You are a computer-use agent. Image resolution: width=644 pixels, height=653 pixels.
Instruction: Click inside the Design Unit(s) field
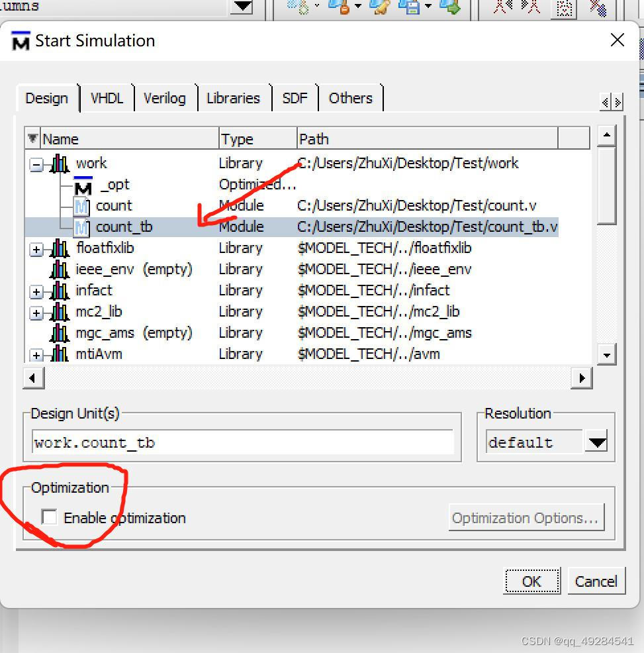(243, 442)
